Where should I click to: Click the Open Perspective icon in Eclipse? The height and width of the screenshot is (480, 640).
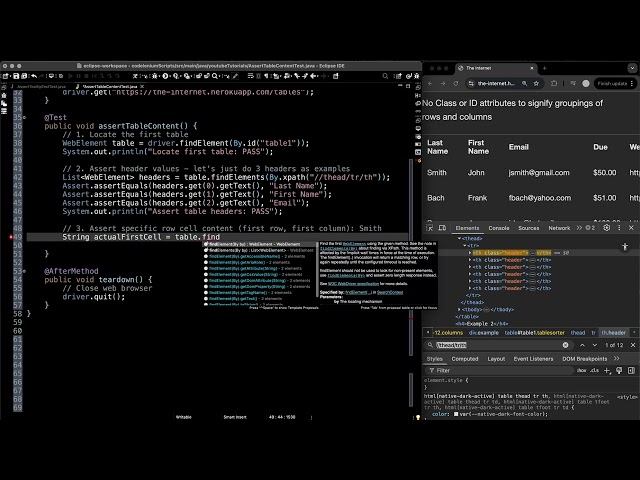click(398, 76)
